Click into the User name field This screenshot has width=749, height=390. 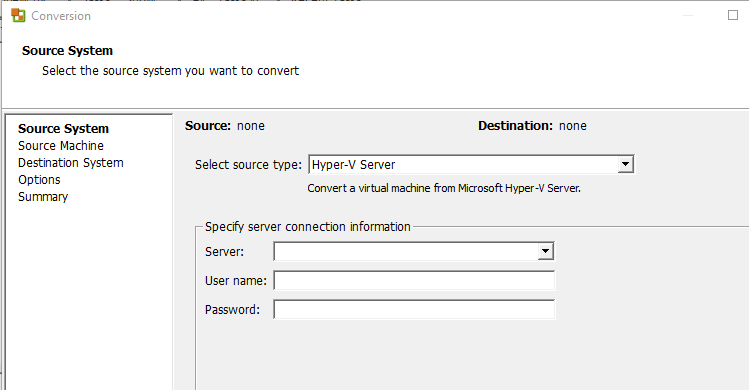[414, 281]
